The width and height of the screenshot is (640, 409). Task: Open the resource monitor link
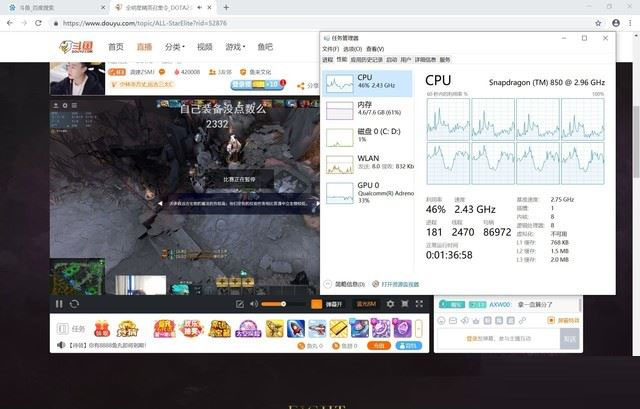point(396,284)
